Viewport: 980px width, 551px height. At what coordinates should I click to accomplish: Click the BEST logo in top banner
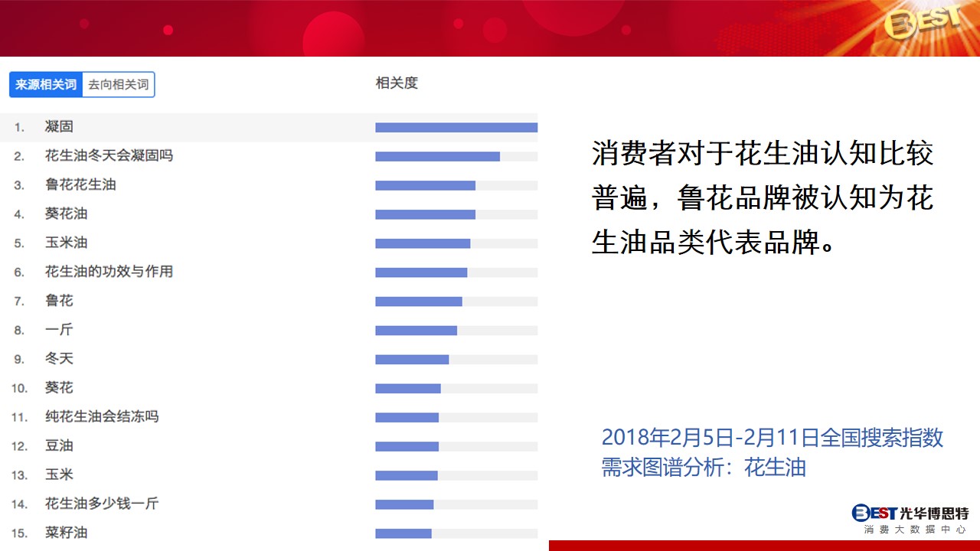coord(922,21)
